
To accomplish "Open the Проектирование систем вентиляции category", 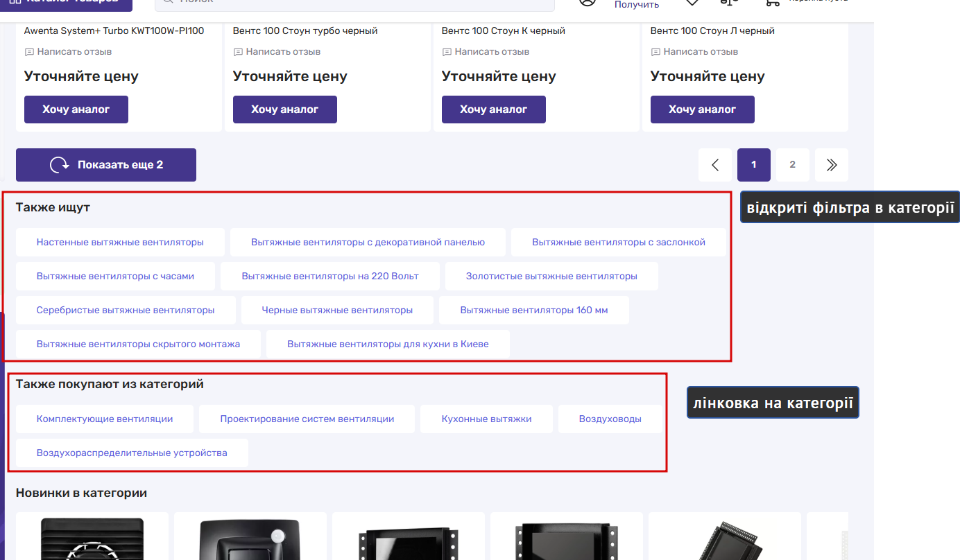I will pyautogui.click(x=307, y=419).
